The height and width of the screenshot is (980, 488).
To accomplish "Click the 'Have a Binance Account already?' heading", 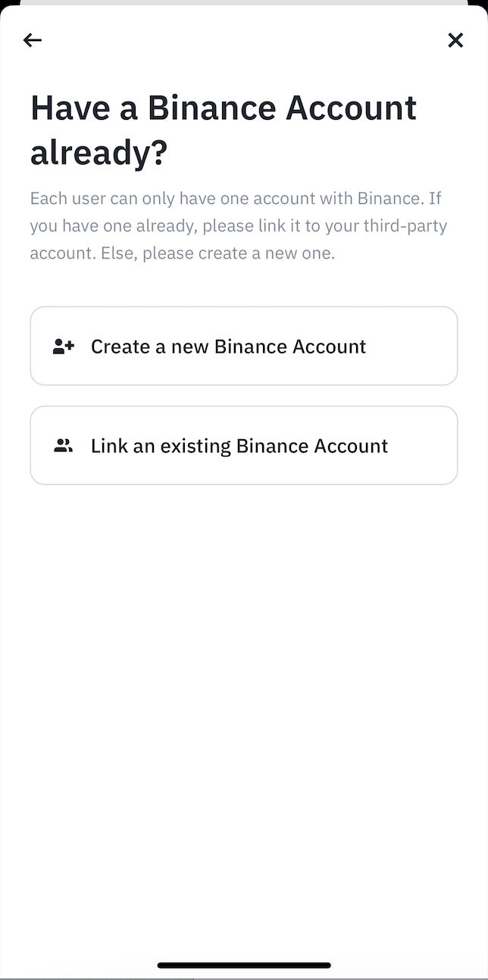I will click(224, 130).
